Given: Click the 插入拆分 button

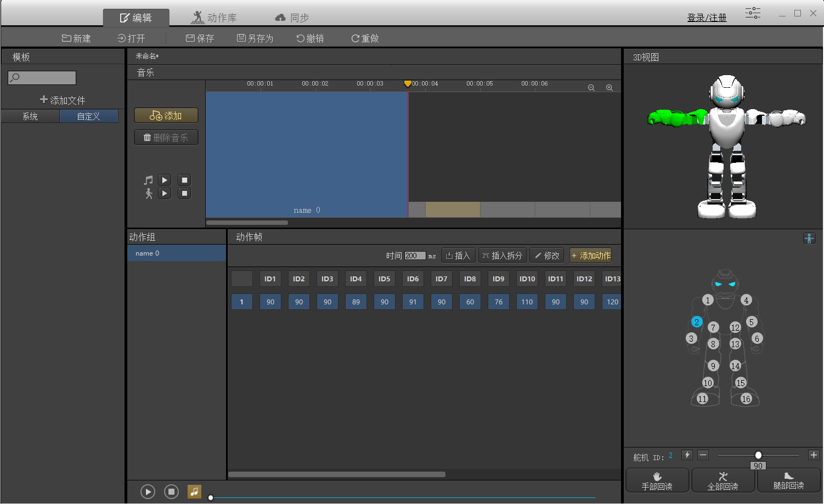Looking at the screenshot, I should coord(502,256).
